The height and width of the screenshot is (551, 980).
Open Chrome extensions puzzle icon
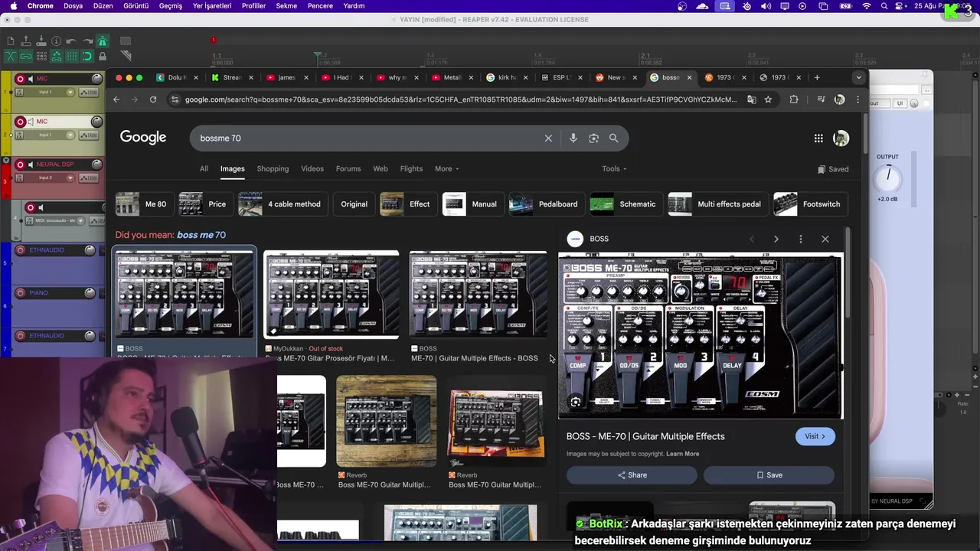pos(793,99)
